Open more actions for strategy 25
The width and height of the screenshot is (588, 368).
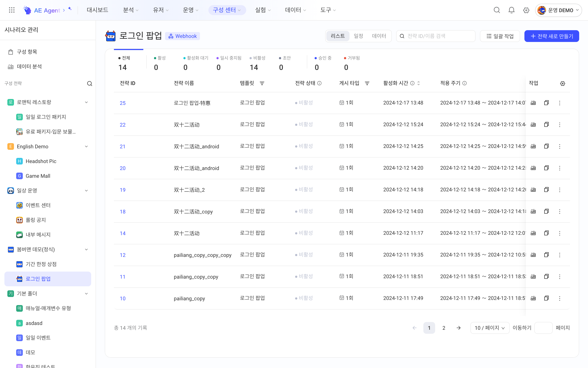click(x=560, y=103)
